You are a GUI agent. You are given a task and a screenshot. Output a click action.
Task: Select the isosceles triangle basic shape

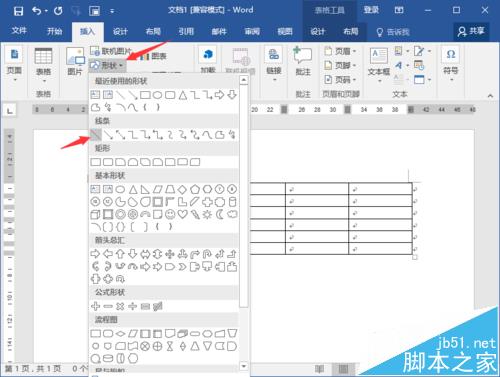click(x=133, y=190)
